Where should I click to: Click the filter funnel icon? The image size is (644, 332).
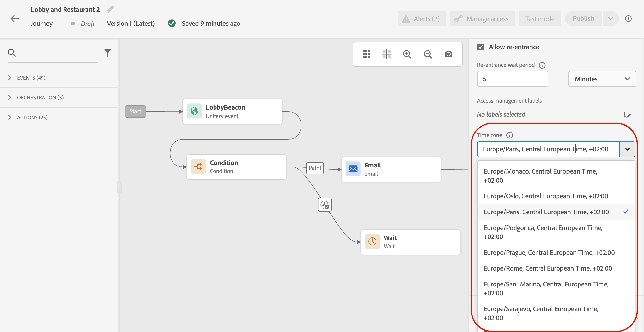click(x=107, y=52)
